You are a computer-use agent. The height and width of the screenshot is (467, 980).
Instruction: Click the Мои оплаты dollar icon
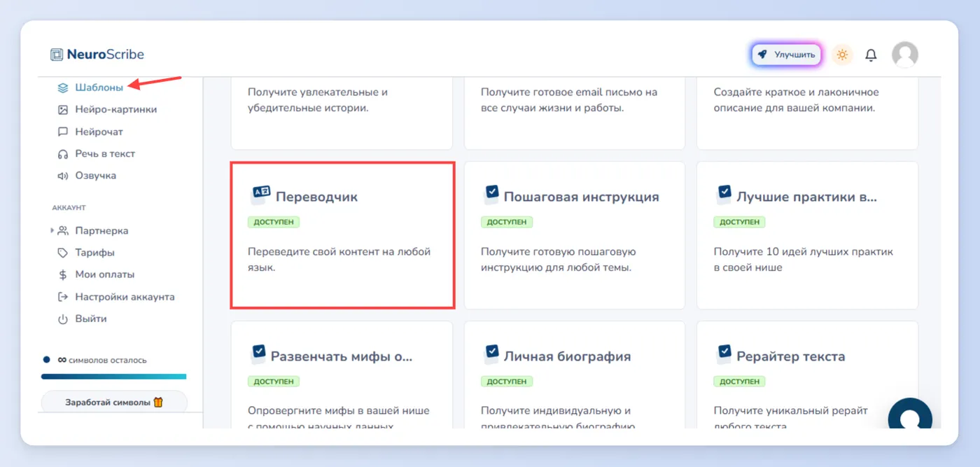[x=63, y=274]
